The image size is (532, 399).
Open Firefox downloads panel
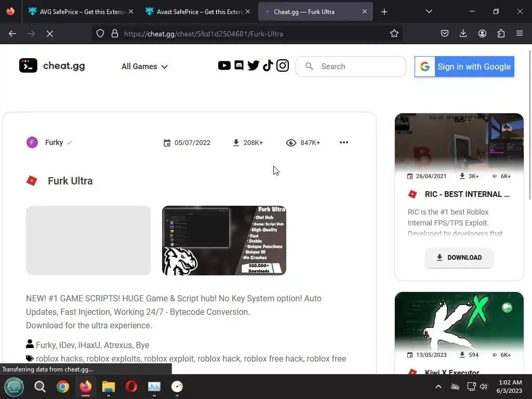463,34
